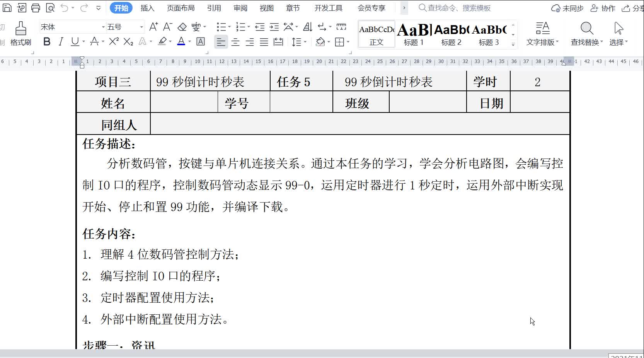Toggle Superscript X² formatting

(114, 41)
